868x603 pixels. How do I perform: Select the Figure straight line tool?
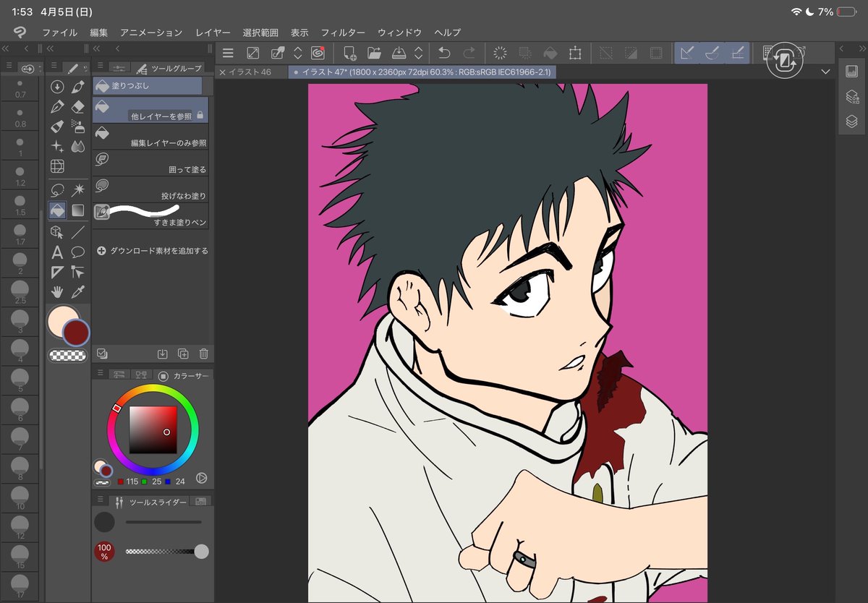[78, 232]
